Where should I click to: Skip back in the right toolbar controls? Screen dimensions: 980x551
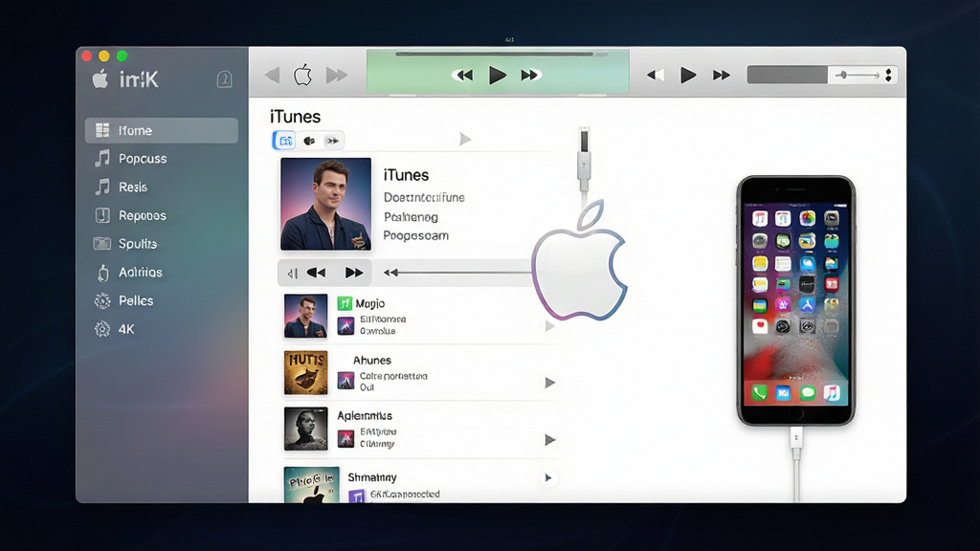[655, 76]
